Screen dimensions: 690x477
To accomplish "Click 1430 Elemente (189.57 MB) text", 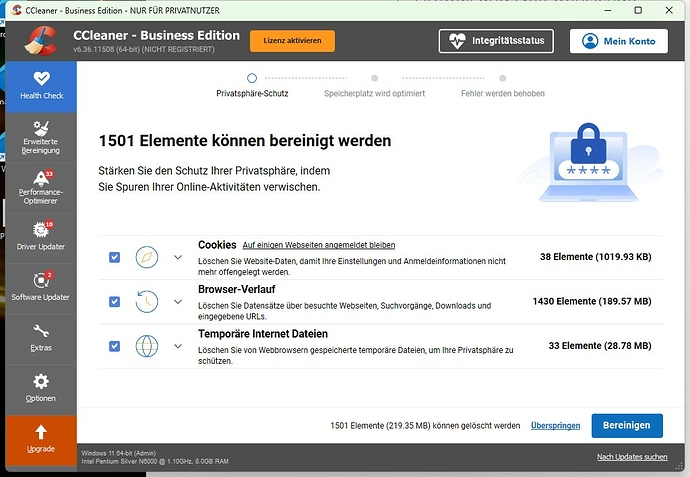I will (592, 301).
